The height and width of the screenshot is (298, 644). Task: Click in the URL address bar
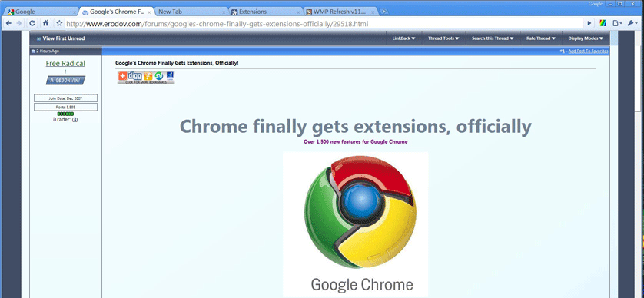tap(324, 23)
